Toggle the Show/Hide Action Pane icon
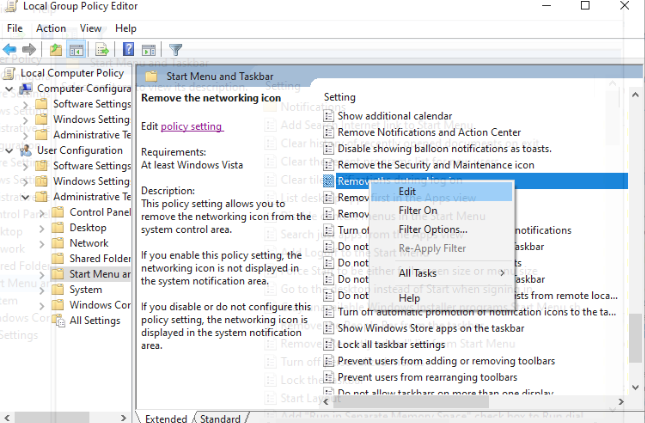 click(x=149, y=50)
